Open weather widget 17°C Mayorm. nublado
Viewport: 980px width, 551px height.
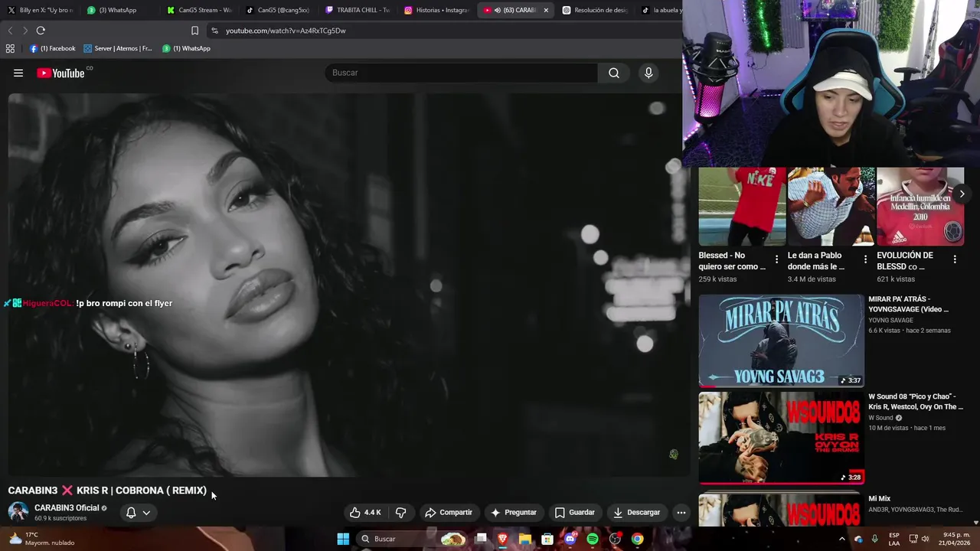click(42, 539)
